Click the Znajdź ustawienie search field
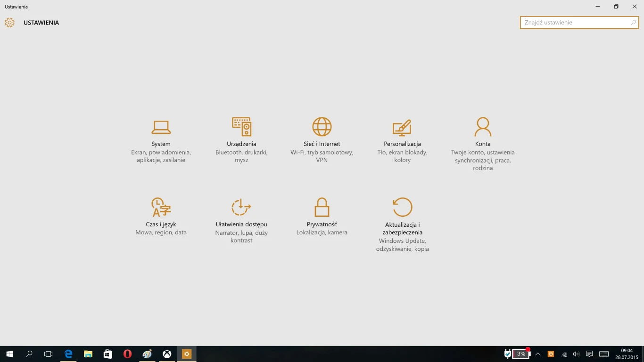The image size is (644, 362). (x=575, y=23)
